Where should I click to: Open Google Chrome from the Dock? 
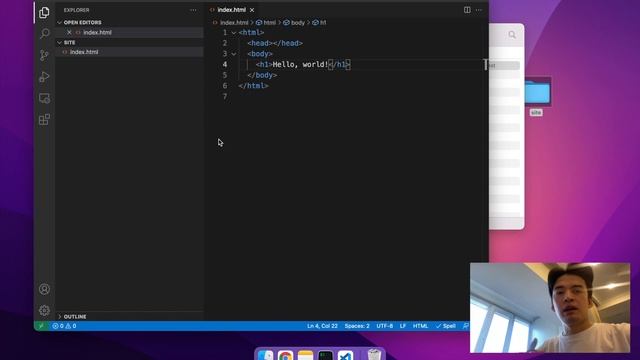point(285,355)
